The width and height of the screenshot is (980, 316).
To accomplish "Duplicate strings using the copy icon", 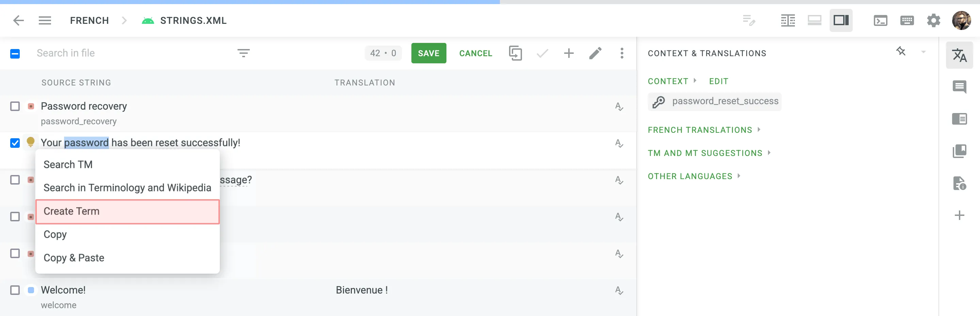I will (516, 53).
